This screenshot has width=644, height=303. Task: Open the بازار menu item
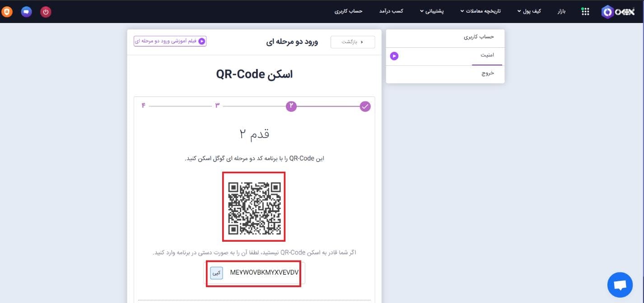point(561,11)
